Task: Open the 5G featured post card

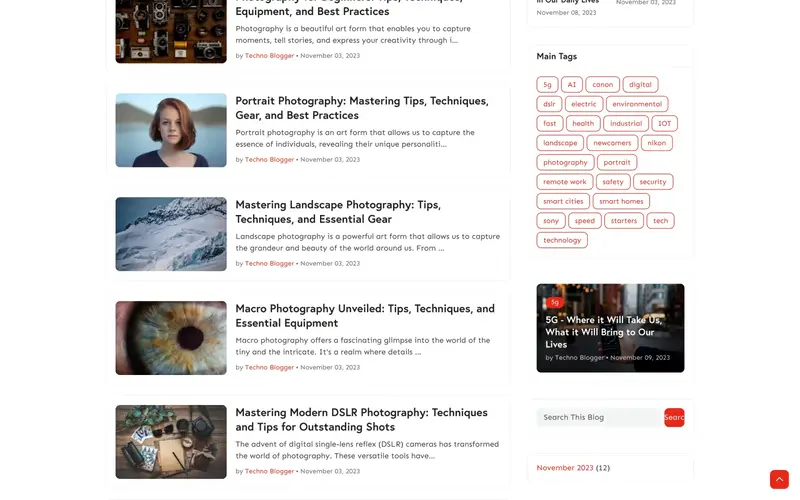Action: pos(610,328)
